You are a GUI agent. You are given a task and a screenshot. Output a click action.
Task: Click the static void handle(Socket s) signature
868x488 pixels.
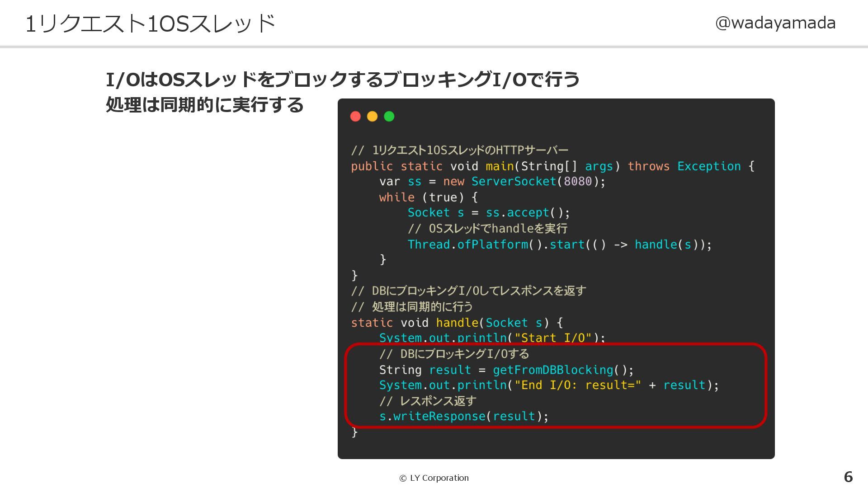click(x=457, y=323)
